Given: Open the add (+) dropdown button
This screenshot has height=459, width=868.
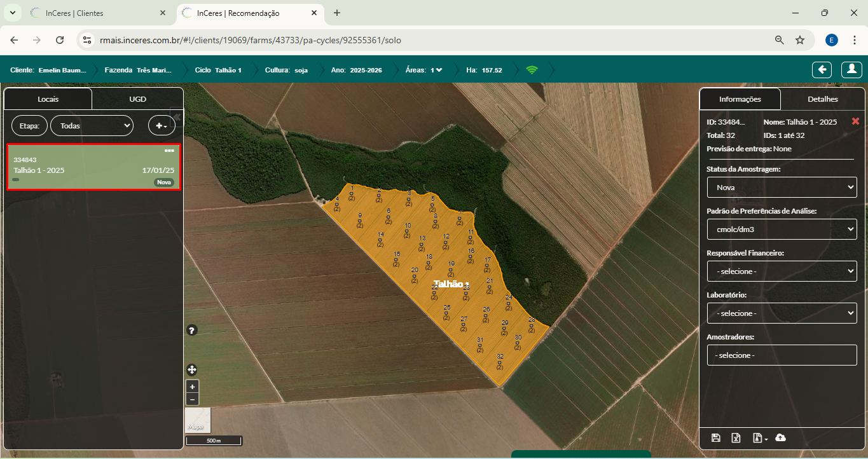Looking at the screenshot, I should (162, 126).
